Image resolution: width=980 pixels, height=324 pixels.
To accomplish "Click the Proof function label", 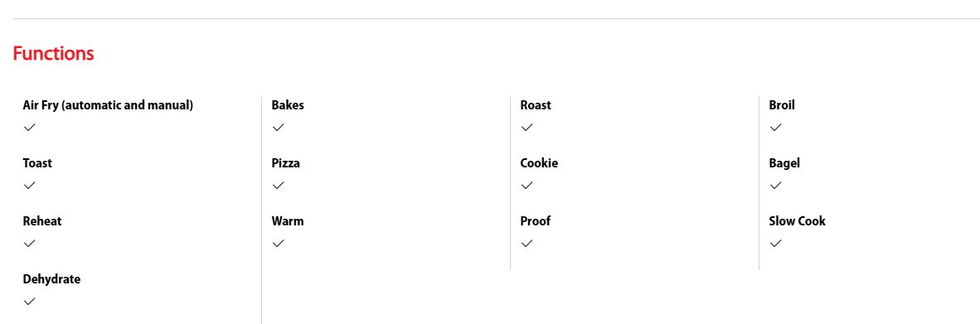I will pos(535,221).
